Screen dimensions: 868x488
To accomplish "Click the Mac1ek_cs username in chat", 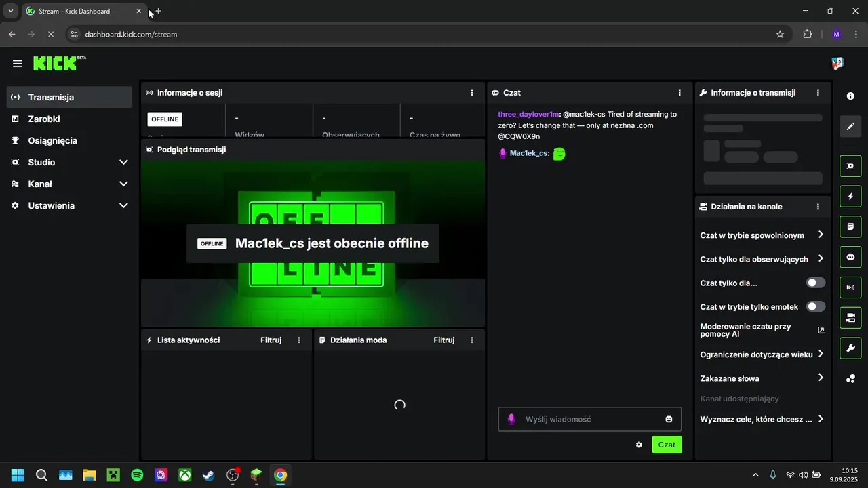I will (x=528, y=153).
